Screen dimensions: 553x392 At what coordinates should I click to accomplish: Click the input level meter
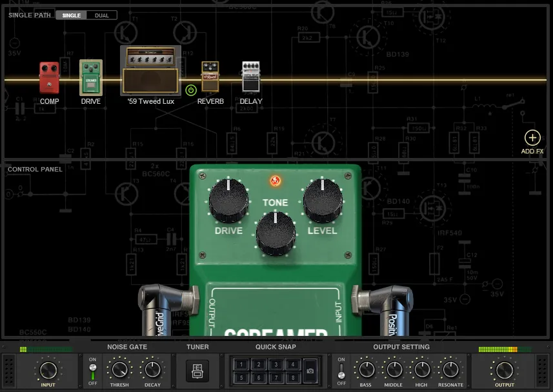46,349
